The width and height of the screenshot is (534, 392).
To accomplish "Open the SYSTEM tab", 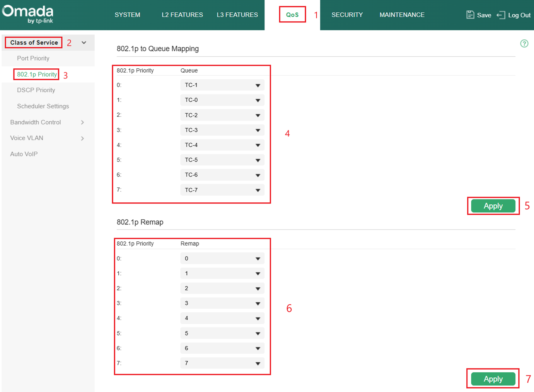I will (x=128, y=15).
